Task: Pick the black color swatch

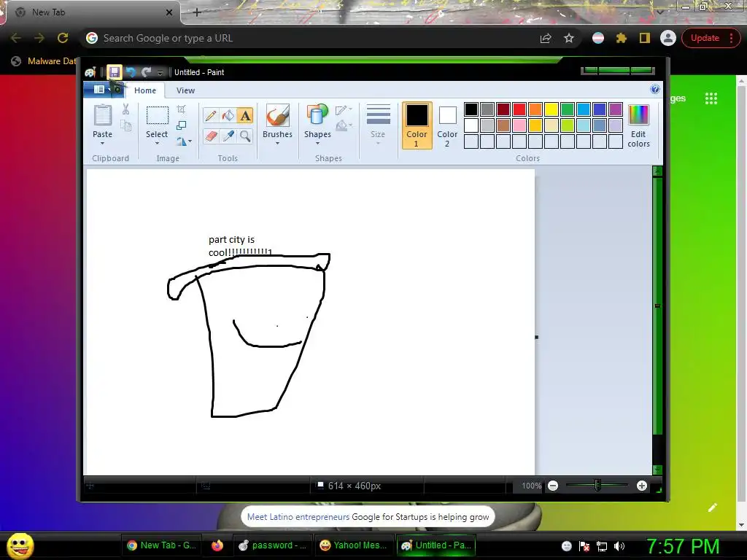Action: (x=471, y=109)
